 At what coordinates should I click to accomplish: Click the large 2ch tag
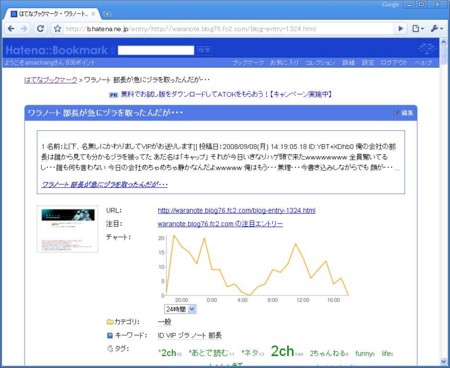point(282,351)
